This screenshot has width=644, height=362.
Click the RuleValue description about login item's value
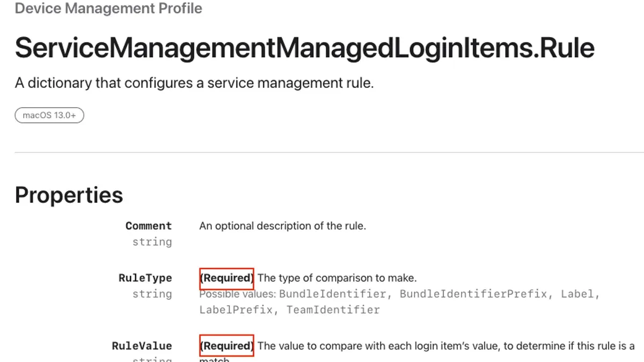tap(417, 351)
